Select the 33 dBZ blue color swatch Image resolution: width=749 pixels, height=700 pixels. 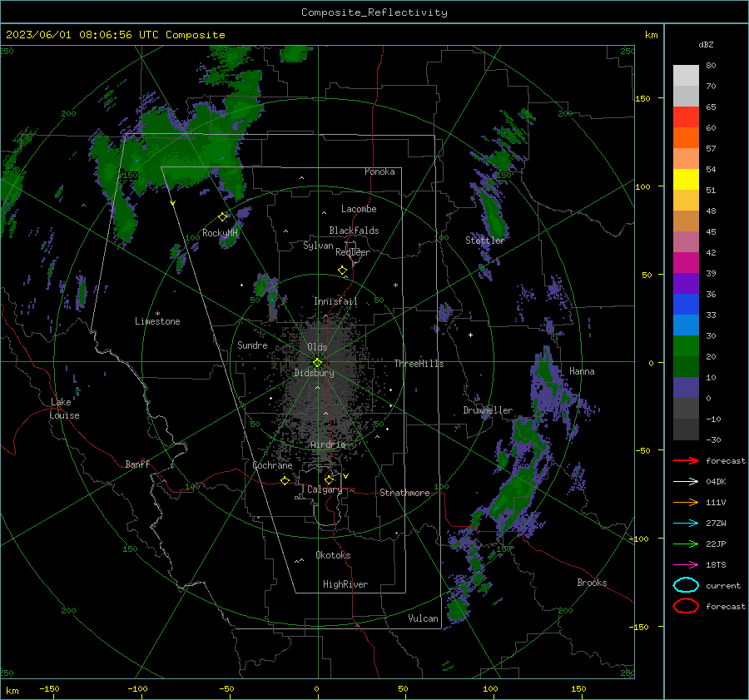686,304
